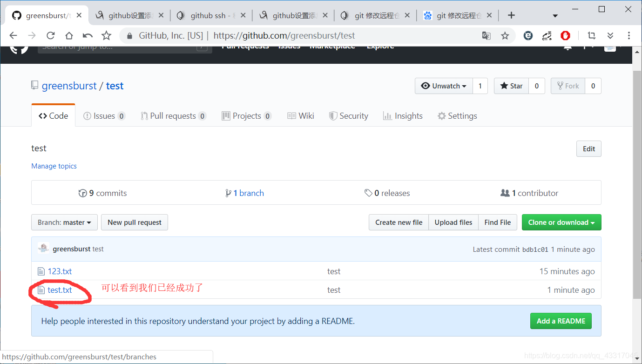Image resolution: width=642 pixels, height=364 pixels.
Task: Click commit author greensburst
Action: 72,249
